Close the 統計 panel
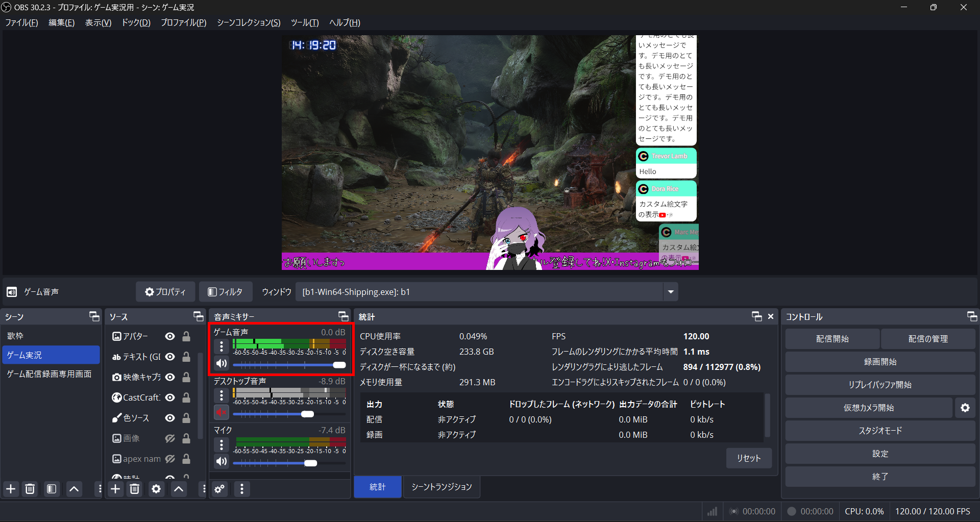This screenshot has width=980, height=522. 771,316
